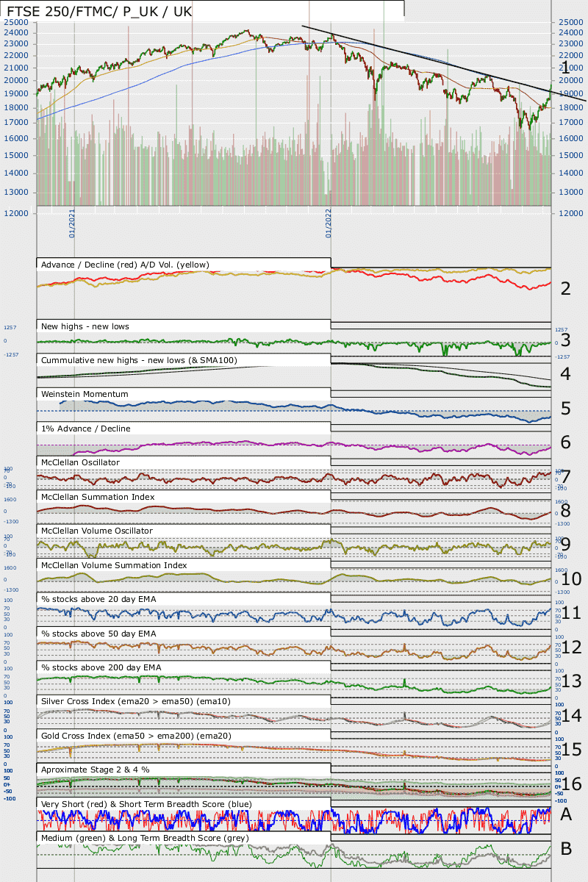
Task: Click panel letter A beside short term breadth
Action: tap(566, 814)
